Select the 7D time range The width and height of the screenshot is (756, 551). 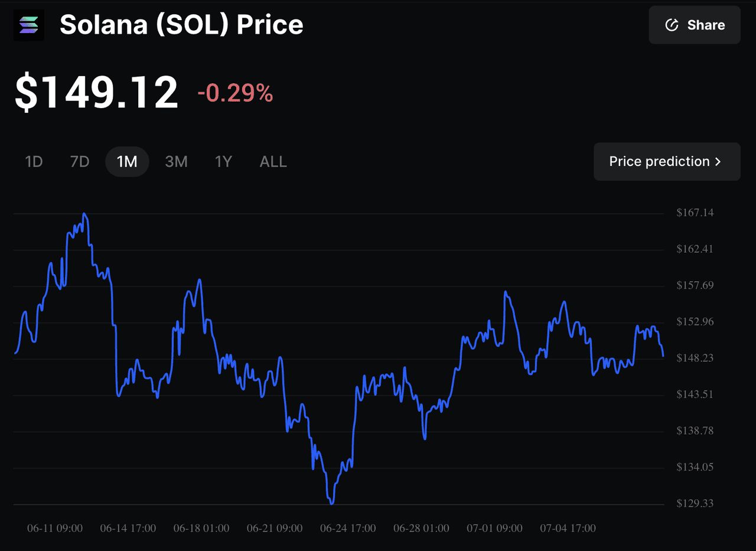pos(79,161)
